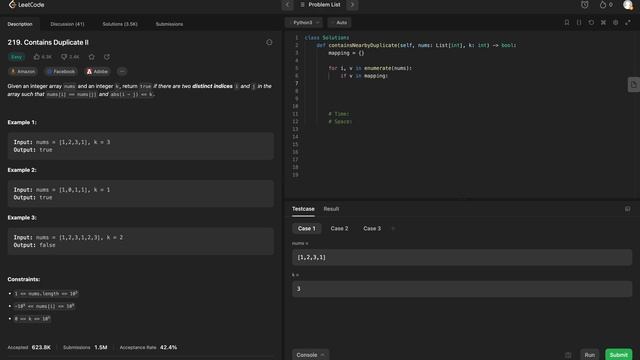Click the Run button

589,355
